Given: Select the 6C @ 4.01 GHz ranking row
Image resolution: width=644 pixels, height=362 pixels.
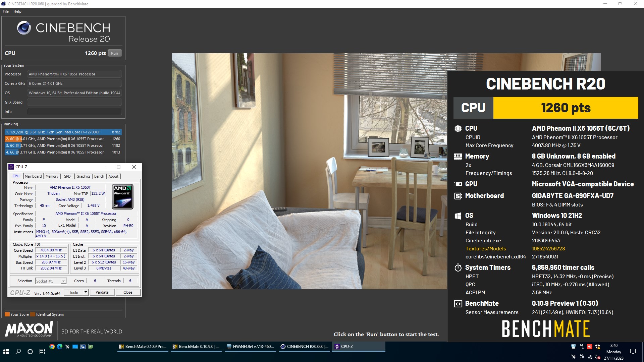Looking at the screenshot, I should (63, 139).
